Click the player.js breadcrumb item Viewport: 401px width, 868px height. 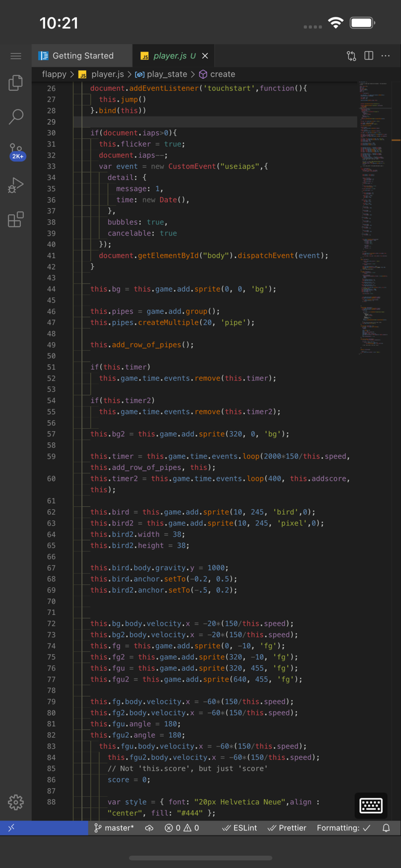pos(101,74)
